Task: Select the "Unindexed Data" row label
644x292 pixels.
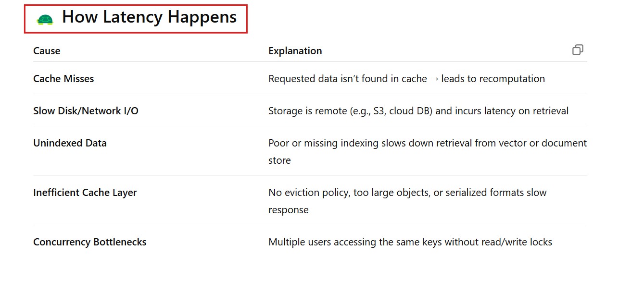Action: coord(70,143)
